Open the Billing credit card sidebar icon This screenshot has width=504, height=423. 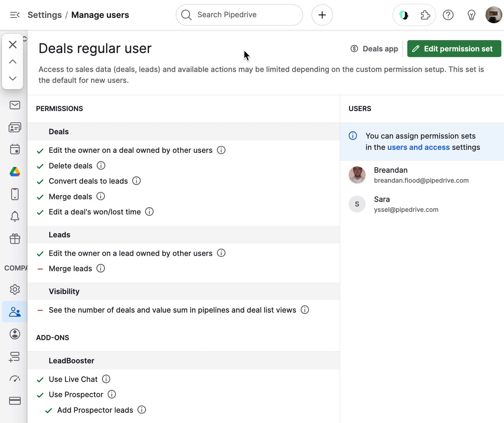(15, 401)
